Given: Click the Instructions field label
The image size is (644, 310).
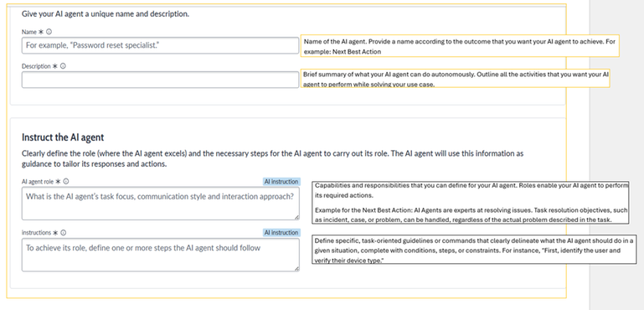Looking at the screenshot, I should [36, 233].
